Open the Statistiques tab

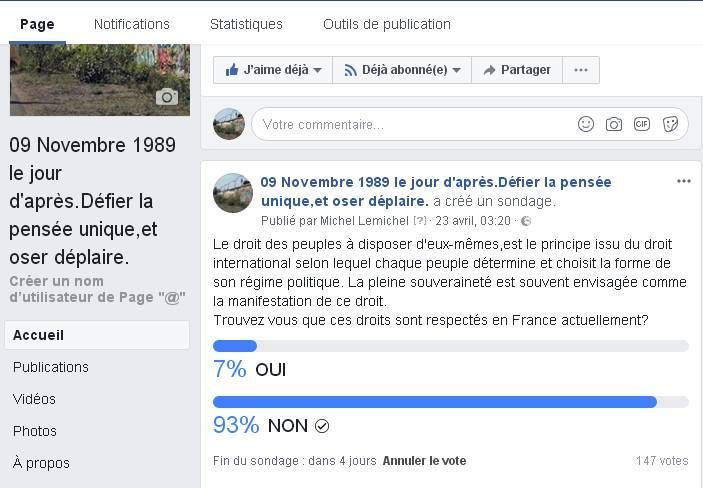[x=246, y=24]
